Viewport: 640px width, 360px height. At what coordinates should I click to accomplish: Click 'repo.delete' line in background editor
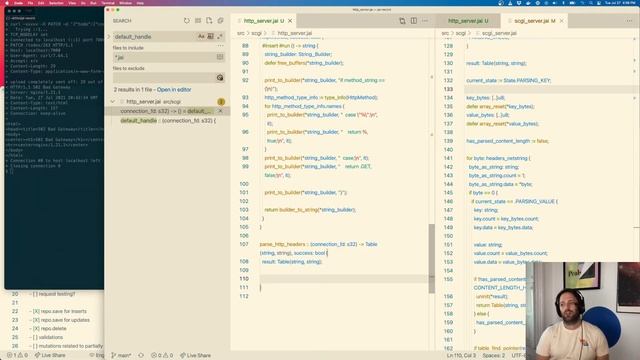click(x=53, y=329)
